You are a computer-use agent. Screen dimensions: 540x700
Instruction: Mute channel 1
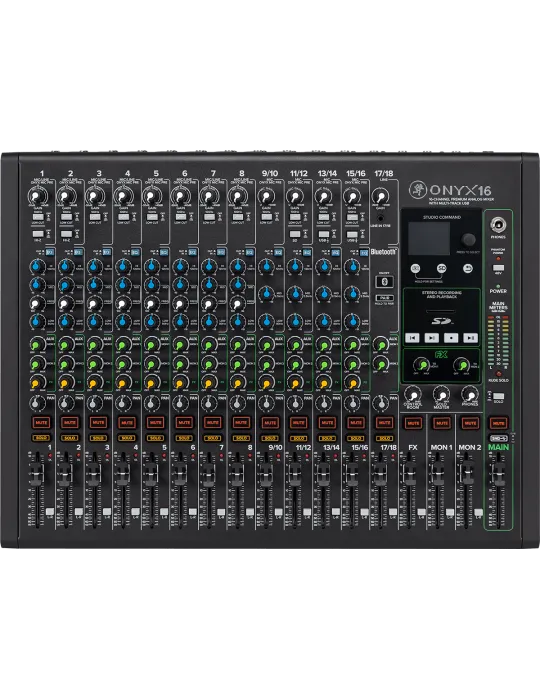42,422
